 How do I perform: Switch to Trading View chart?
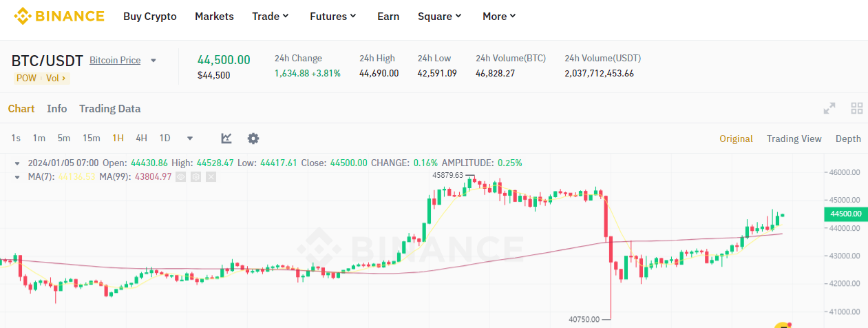pyautogui.click(x=794, y=139)
